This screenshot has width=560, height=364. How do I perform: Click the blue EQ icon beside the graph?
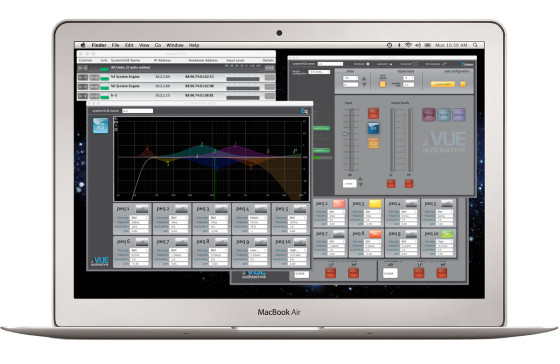coord(100,125)
